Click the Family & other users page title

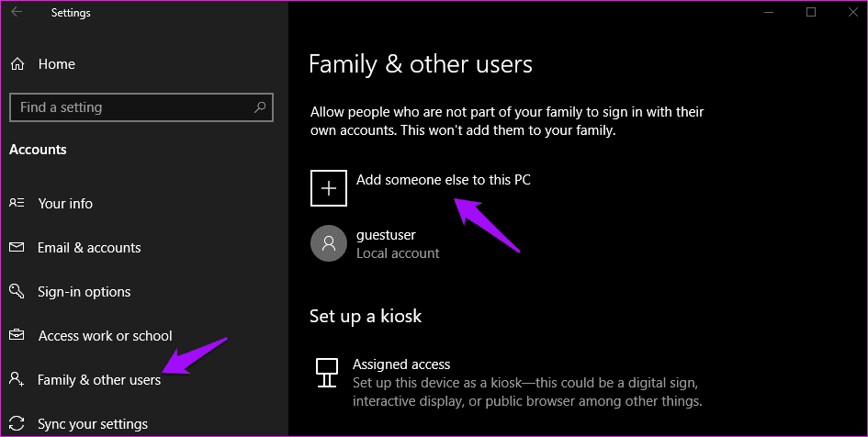(420, 64)
